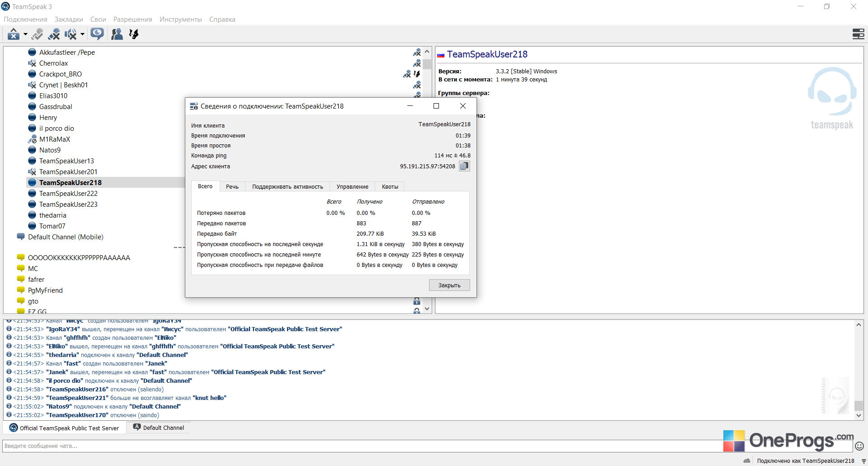
Task: Click the muted speaker icon beside Cherrolax
Action: pyautogui.click(x=32, y=63)
